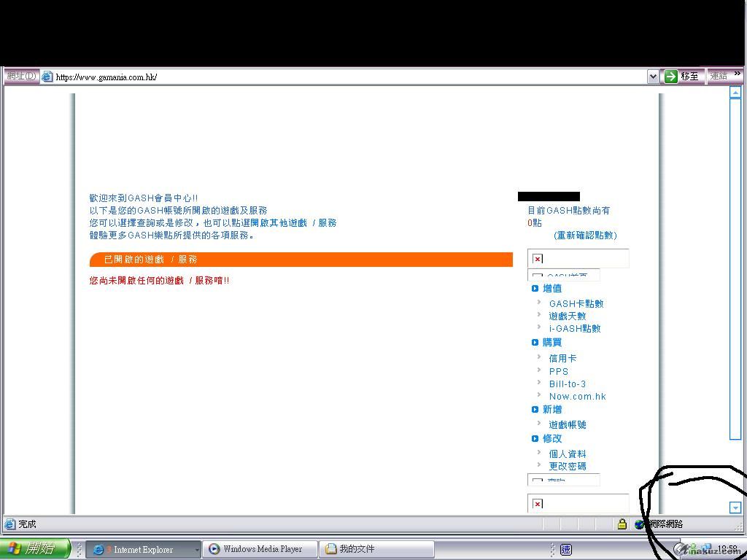Screen dimensions: 747x560
Task: Click the green Go arrow icon
Action: [671, 76]
